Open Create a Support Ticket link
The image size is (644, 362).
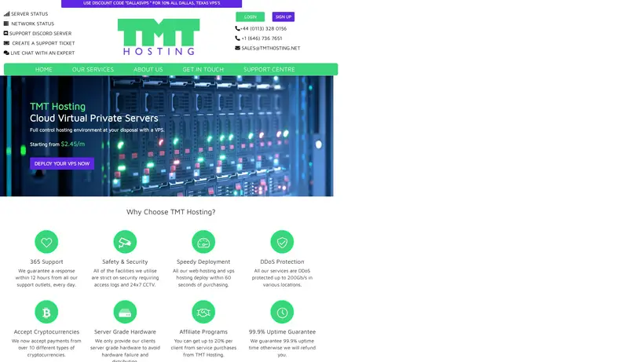(x=43, y=43)
